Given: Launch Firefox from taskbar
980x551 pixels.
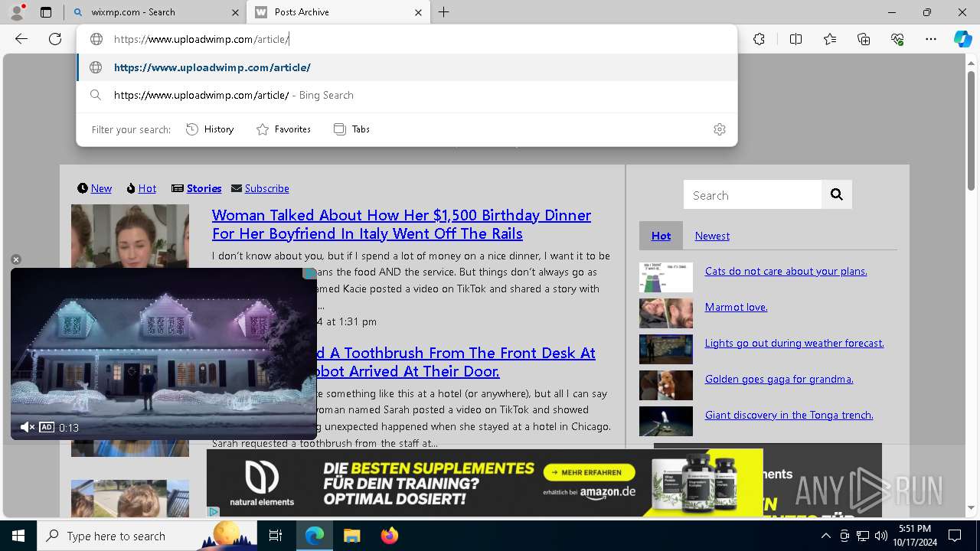Looking at the screenshot, I should (x=389, y=536).
